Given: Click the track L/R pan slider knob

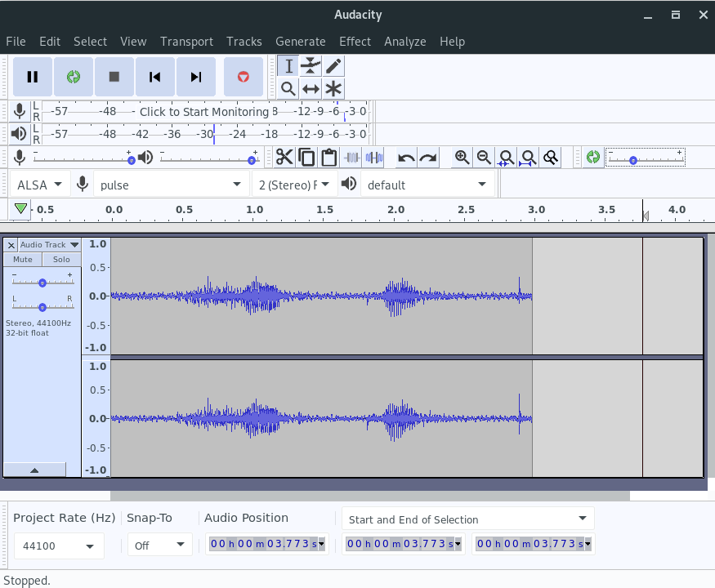Looking at the screenshot, I should [42, 307].
